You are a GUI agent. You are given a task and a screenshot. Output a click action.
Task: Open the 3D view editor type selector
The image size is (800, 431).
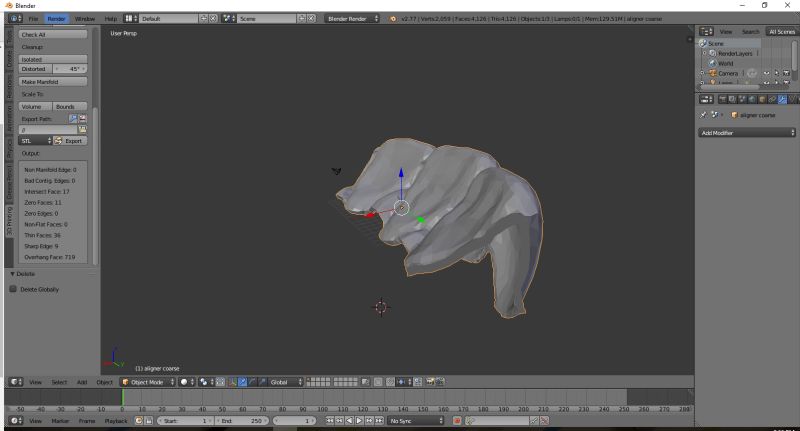tap(16, 382)
